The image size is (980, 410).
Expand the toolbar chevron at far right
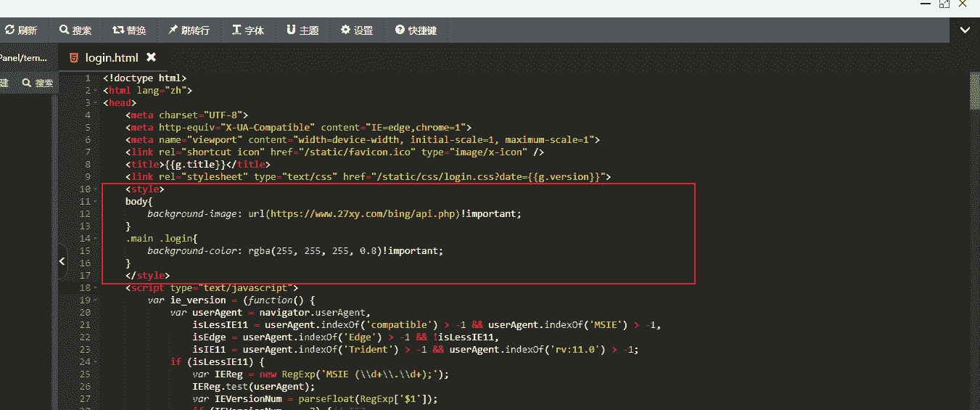point(965,30)
